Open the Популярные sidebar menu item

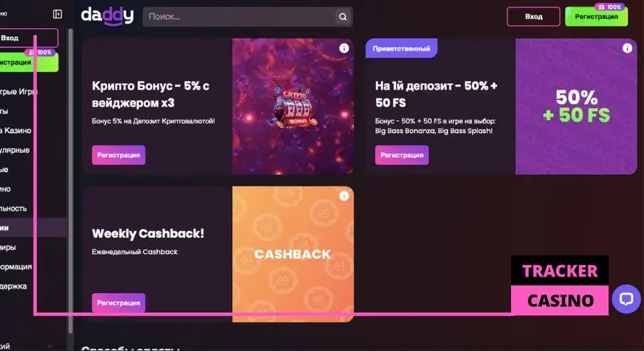15,150
